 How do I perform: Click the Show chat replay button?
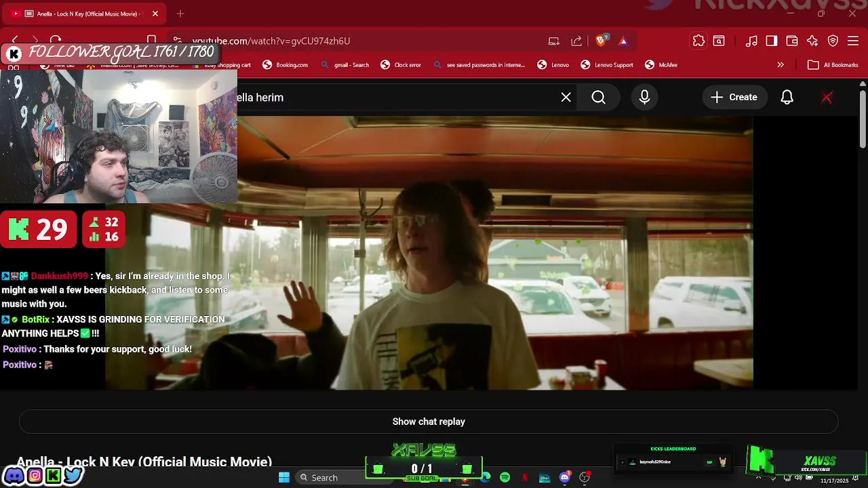pyautogui.click(x=429, y=422)
